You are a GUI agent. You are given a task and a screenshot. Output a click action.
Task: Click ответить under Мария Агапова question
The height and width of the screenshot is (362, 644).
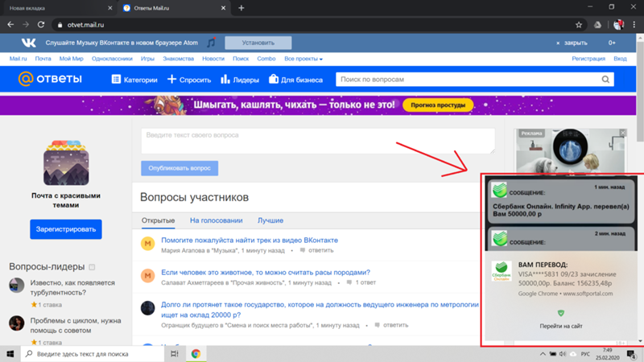(x=320, y=250)
